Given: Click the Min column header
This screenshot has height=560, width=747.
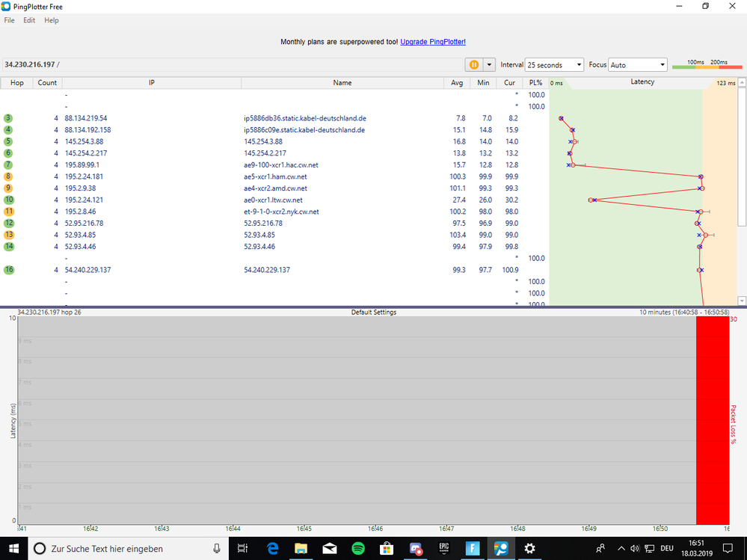Looking at the screenshot, I should point(483,83).
